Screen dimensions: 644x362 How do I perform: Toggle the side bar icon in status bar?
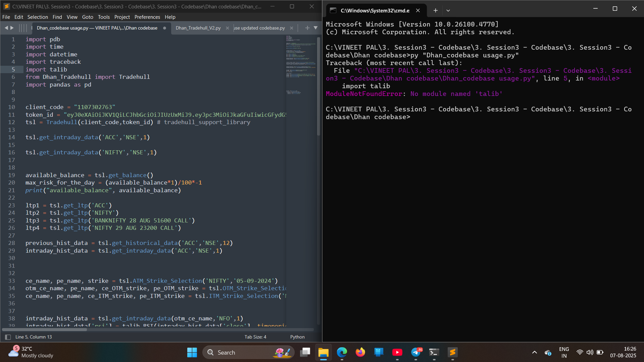coord(8,337)
